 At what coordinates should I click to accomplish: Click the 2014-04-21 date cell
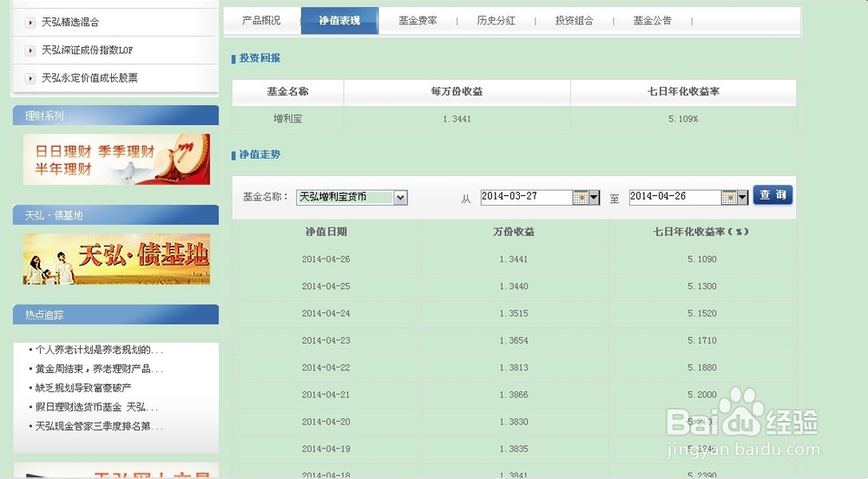tap(326, 394)
